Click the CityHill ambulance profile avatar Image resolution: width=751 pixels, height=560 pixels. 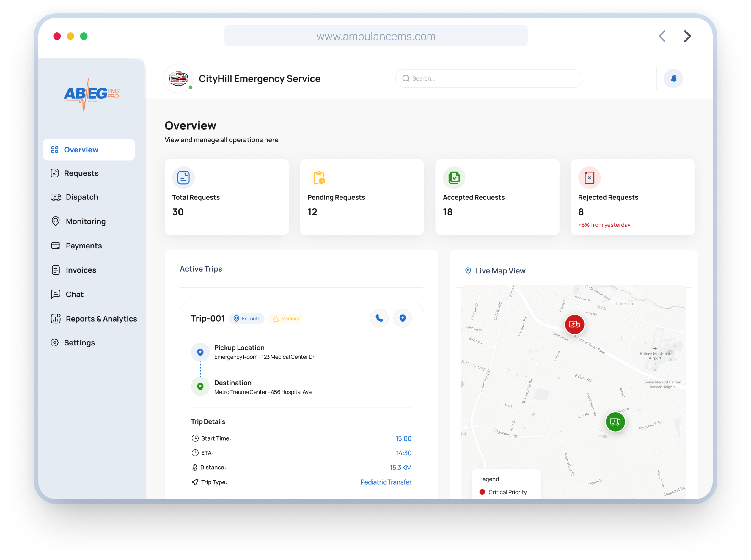(x=178, y=79)
